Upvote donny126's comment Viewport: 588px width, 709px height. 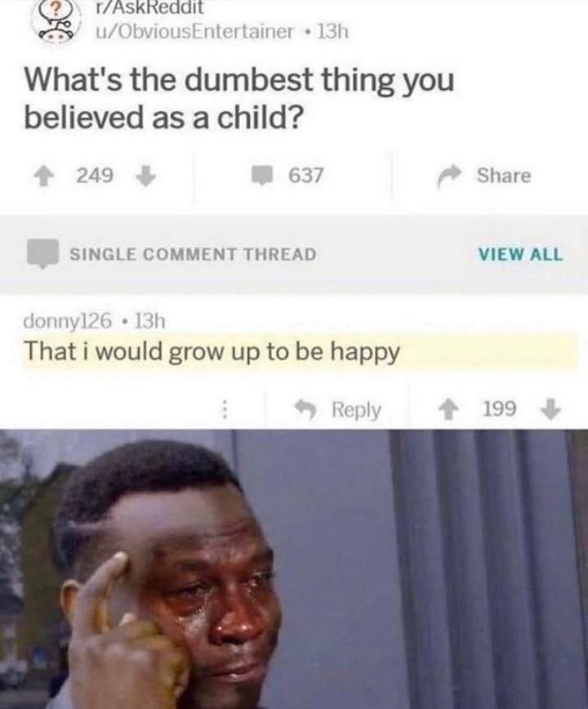(448, 410)
